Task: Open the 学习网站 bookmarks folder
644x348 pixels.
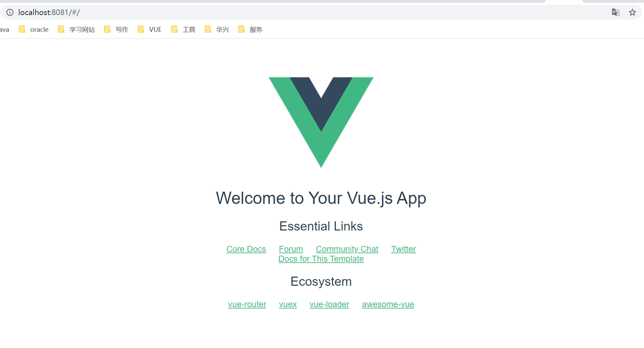Action: [x=76, y=29]
